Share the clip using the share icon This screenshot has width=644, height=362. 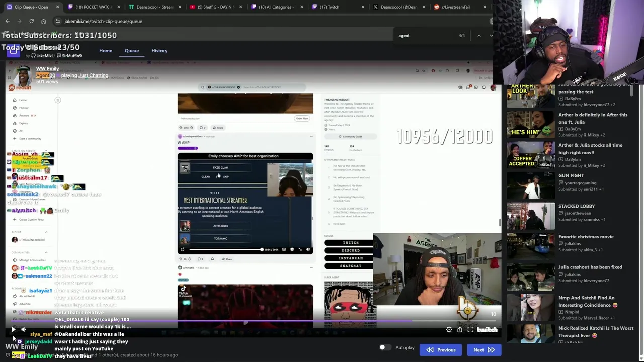pyautogui.click(x=460, y=330)
